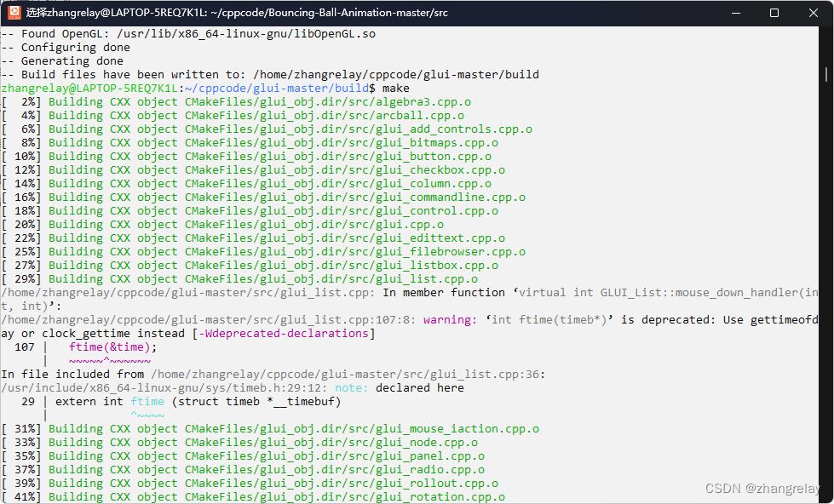Click the 'Configuring done' line
Image resolution: width=834 pixels, height=504 pixels.
[66, 48]
